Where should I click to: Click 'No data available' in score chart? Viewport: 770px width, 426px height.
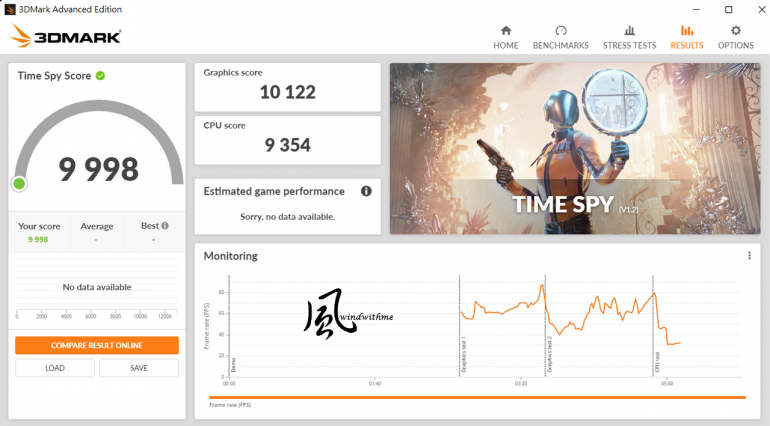tap(97, 287)
